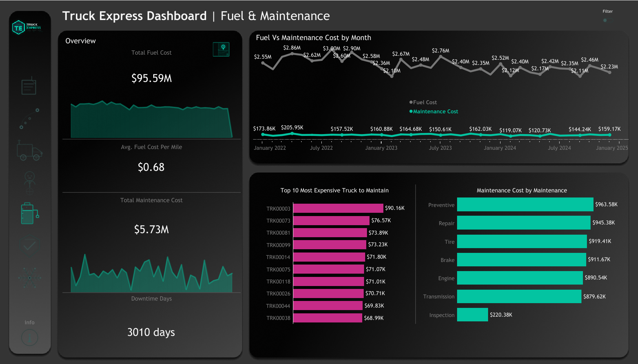
Task: Click the Truck Express logo icon
Action: point(26,27)
